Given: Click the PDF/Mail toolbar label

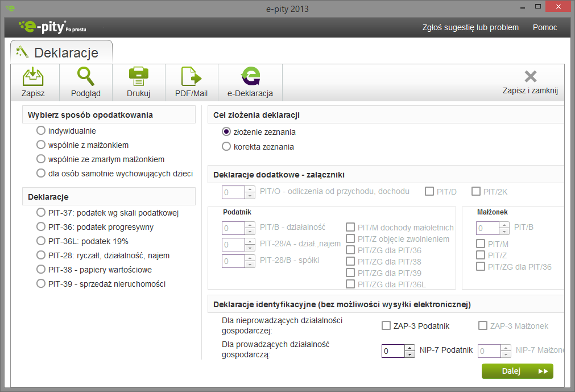Looking at the screenshot, I should pyautogui.click(x=192, y=93).
